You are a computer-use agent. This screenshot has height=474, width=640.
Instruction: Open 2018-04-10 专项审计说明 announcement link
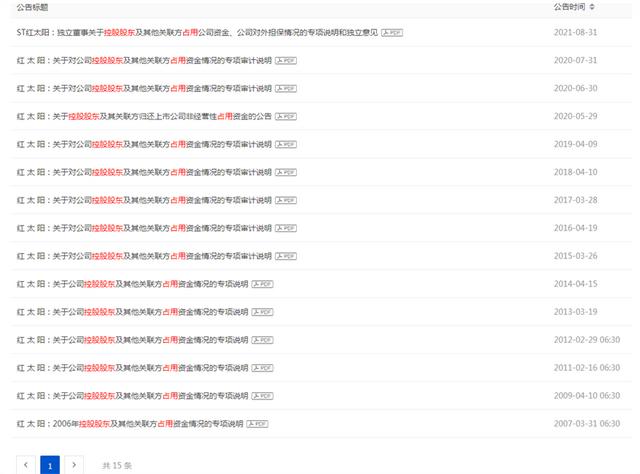point(144,172)
